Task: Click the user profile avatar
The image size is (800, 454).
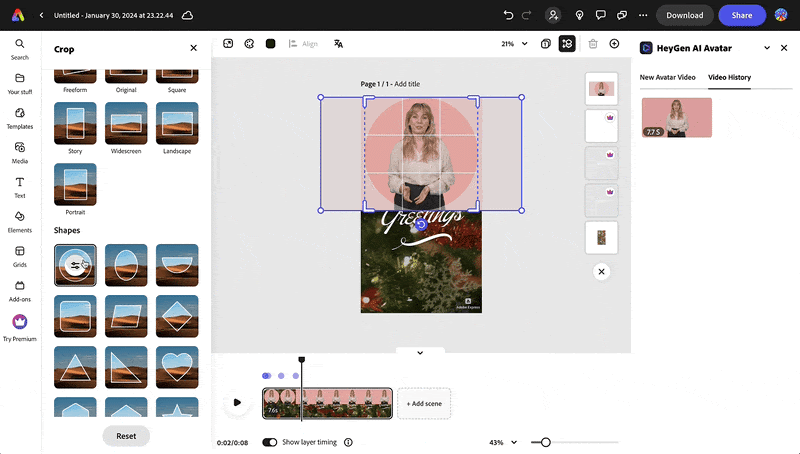Action: 781,15
